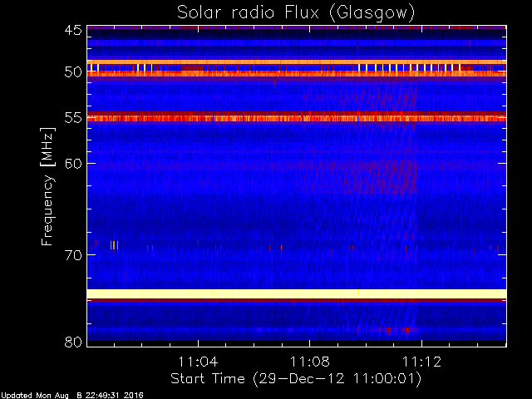Screen dimensions: 532x399
Task: Click the '50' frequency tick label
Action: click(73, 72)
